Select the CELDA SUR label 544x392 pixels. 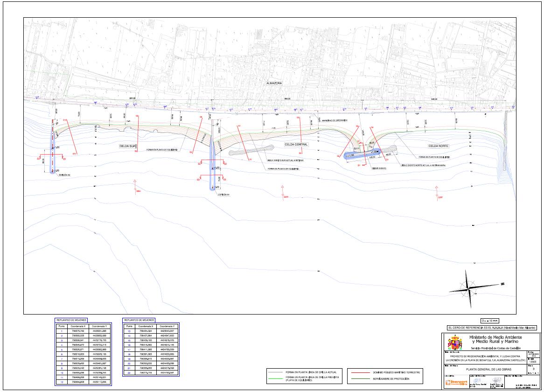(127, 146)
